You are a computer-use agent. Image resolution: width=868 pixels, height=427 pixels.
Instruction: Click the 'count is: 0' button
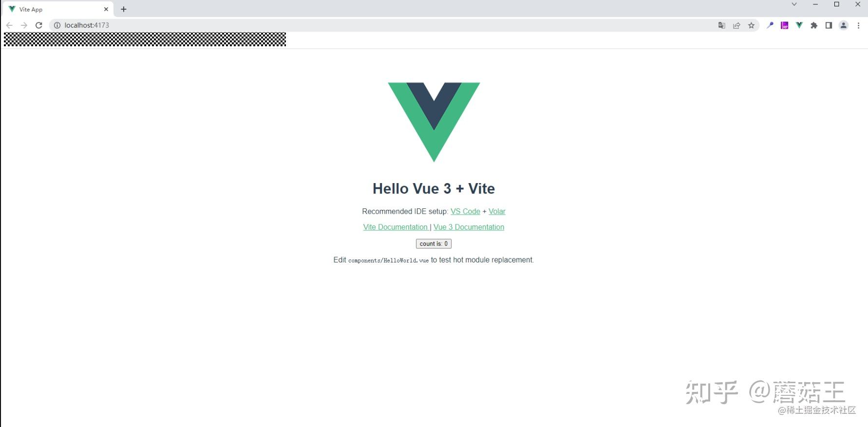point(434,244)
